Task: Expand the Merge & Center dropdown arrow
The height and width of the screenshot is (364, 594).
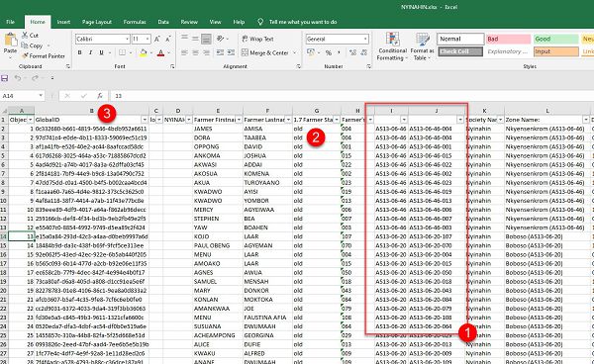Action: click(295, 53)
